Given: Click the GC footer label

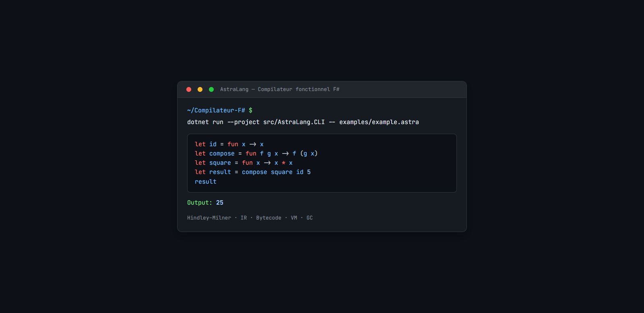Looking at the screenshot, I should tap(310, 218).
